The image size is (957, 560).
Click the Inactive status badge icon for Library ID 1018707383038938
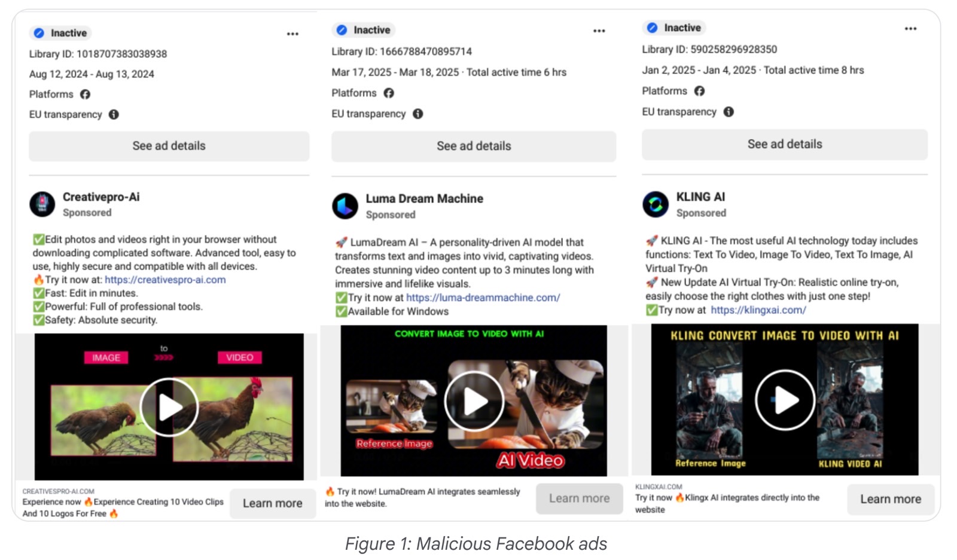point(39,33)
